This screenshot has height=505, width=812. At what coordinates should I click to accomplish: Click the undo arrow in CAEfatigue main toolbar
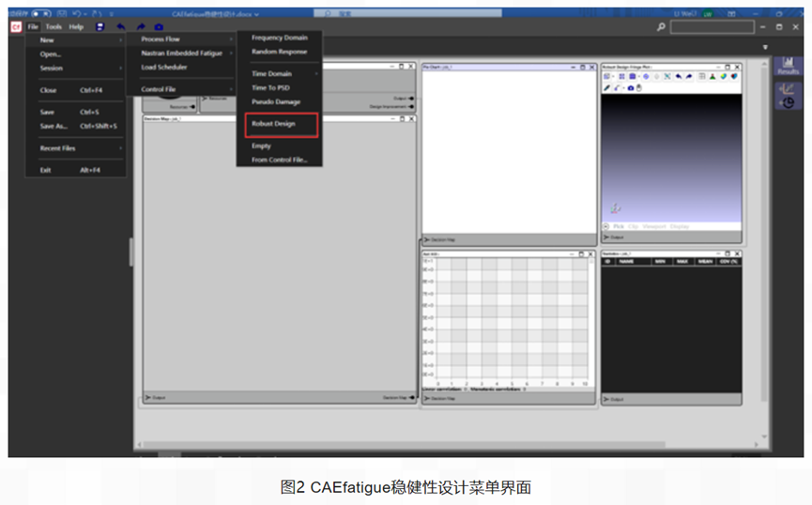121,26
